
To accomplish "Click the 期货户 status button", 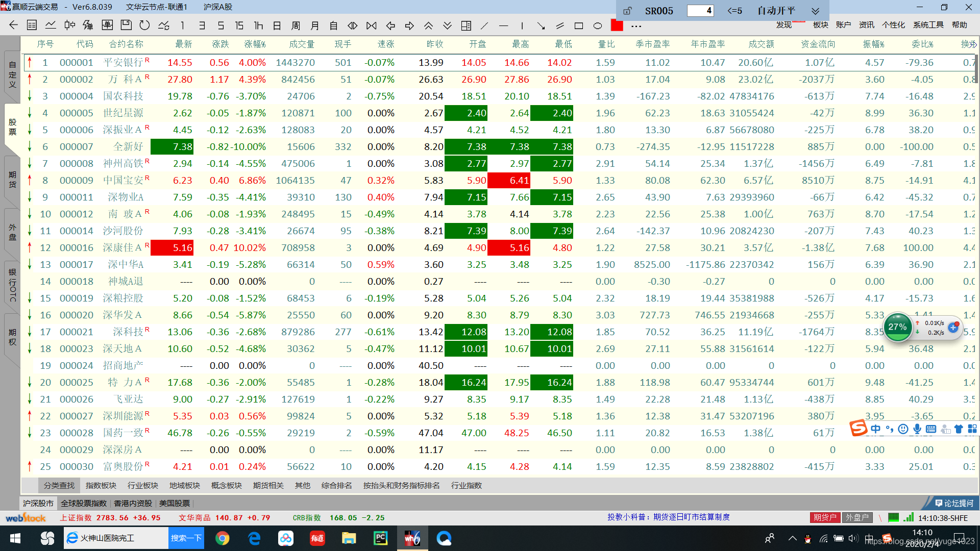I will click(825, 517).
